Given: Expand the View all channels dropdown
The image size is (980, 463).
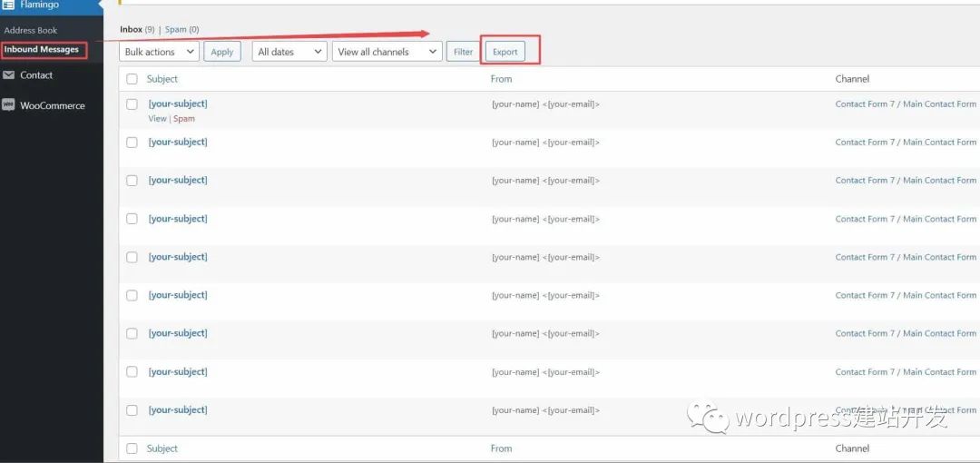Looking at the screenshot, I should (387, 52).
